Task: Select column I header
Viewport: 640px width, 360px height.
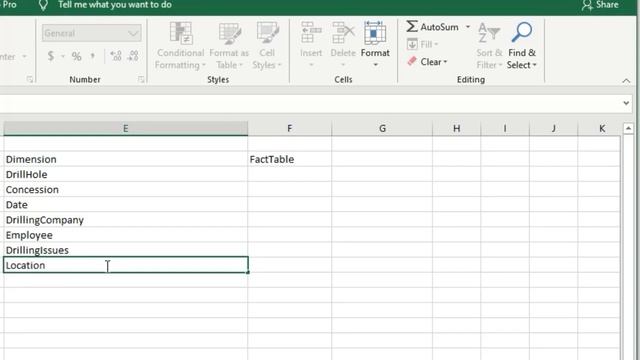Action: coord(505,129)
